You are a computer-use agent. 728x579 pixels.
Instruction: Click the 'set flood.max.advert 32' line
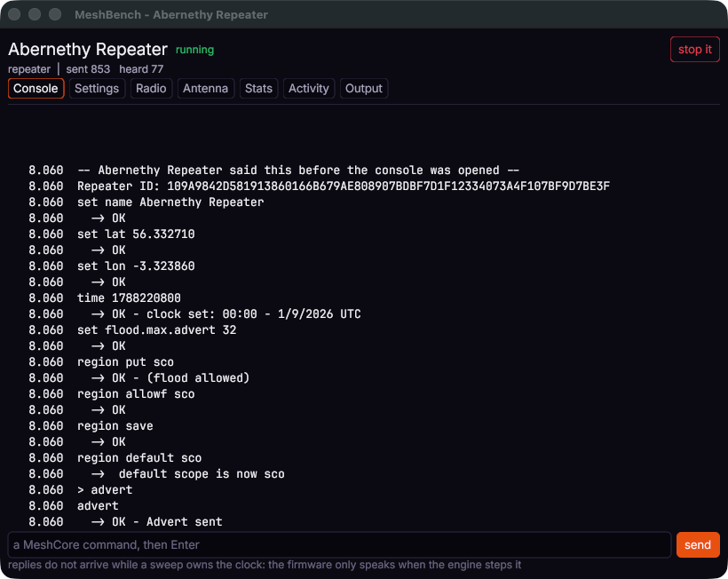[156, 330]
